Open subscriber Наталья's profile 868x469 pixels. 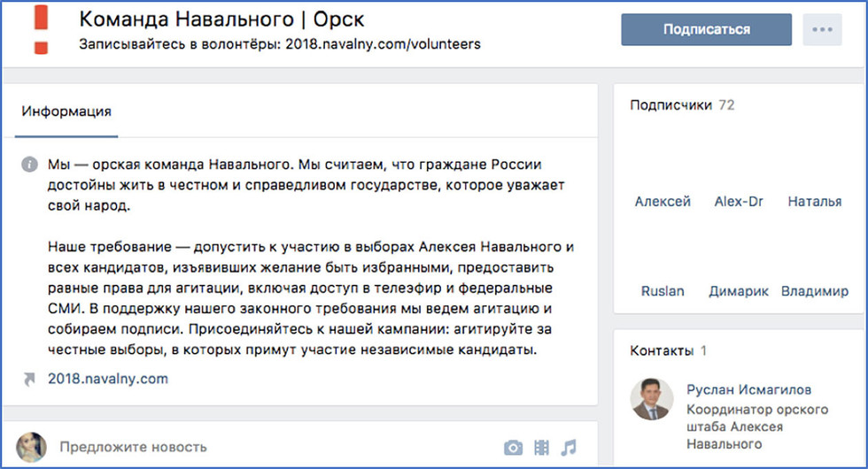815,202
